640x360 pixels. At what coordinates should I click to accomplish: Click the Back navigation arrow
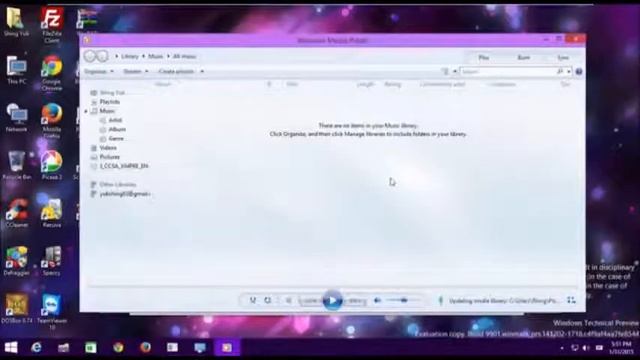point(89,56)
